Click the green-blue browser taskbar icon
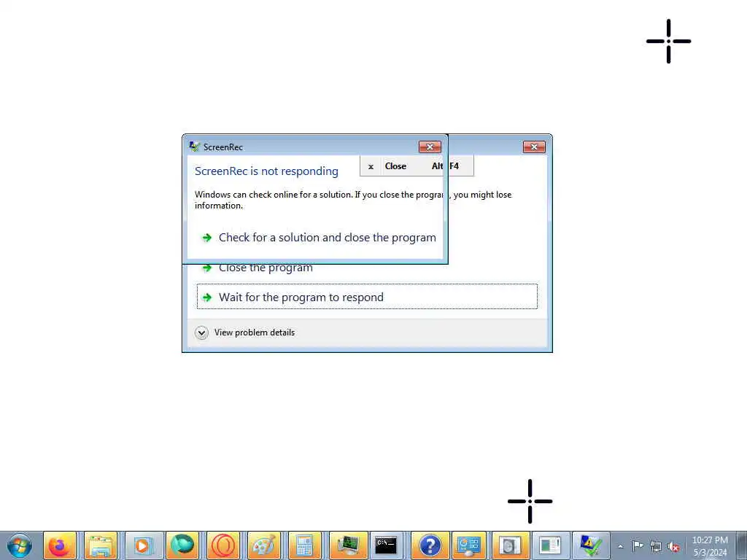 pyautogui.click(x=182, y=545)
